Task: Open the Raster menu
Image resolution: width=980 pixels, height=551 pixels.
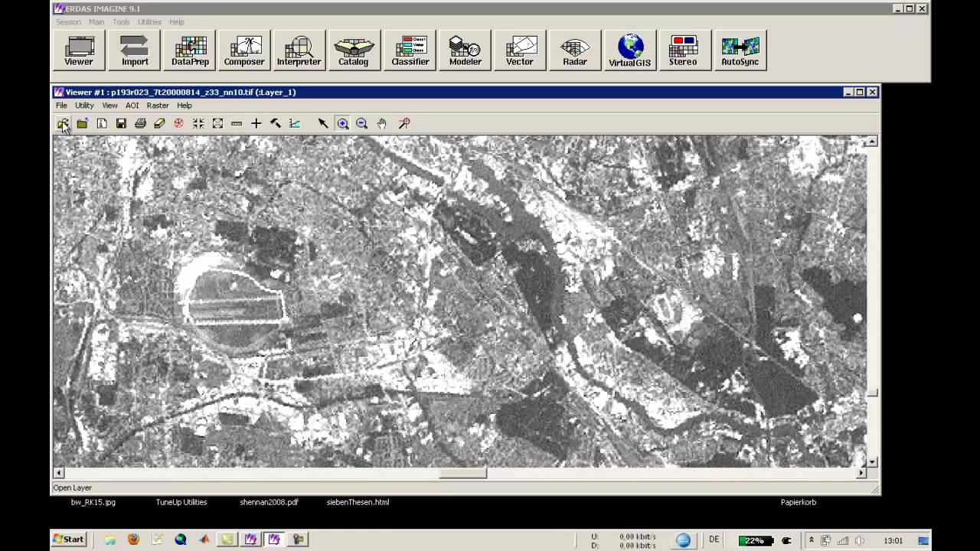Action: tap(158, 106)
